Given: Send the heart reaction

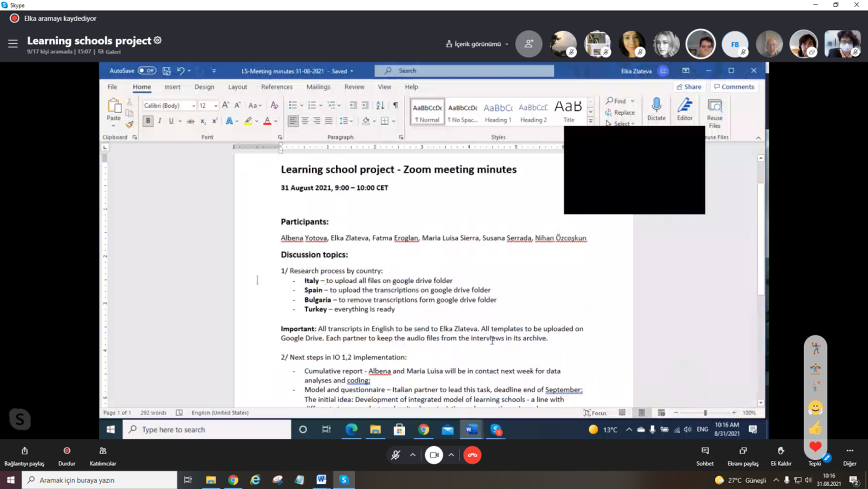Looking at the screenshot, I should coord(815,447).
